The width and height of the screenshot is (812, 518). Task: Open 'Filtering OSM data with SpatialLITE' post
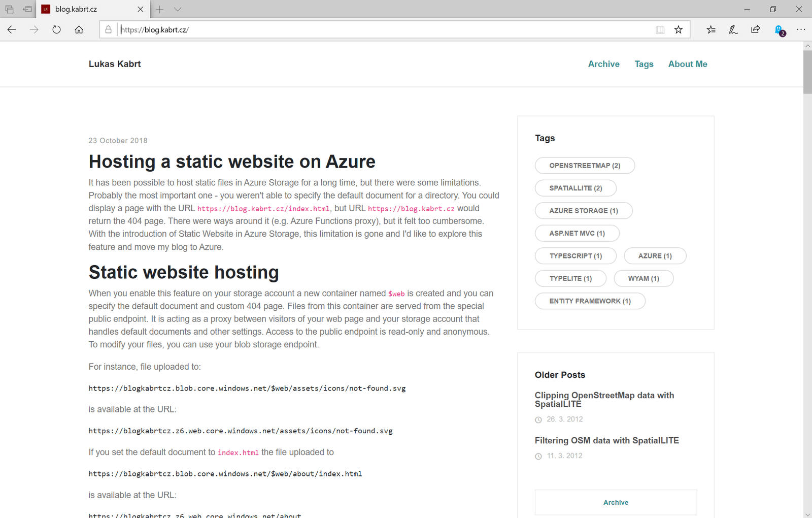pyautogui.click(x=606, y=440)
